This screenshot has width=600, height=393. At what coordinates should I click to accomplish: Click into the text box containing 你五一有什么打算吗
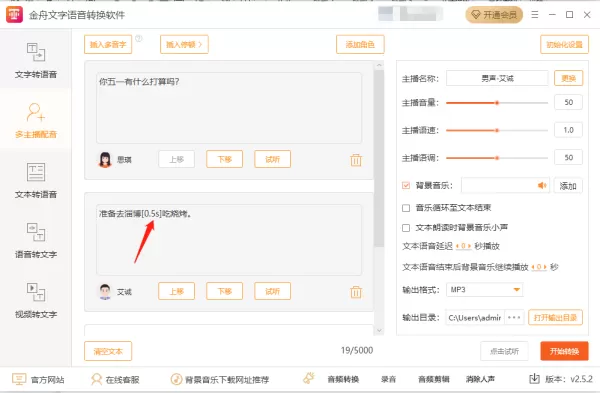point(229,108)
